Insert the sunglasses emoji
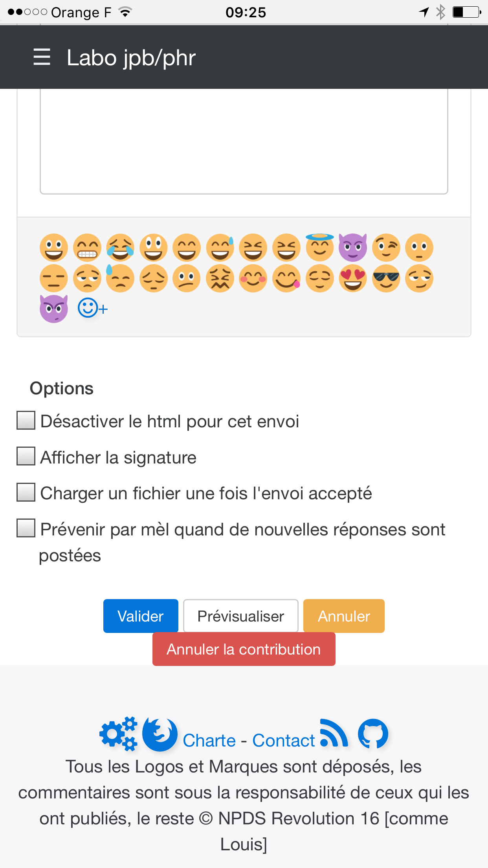 pos(386,278)
